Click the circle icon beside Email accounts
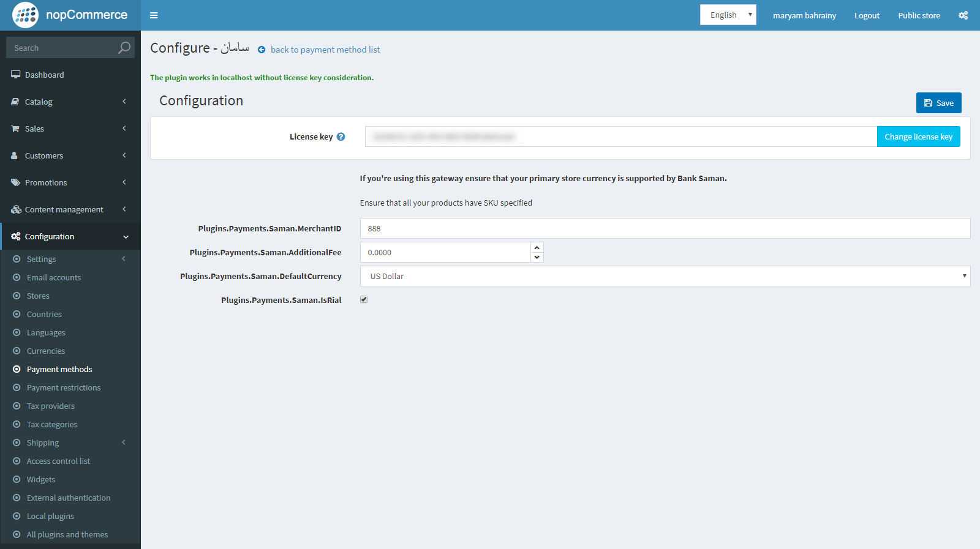Viewport: 980px width, 549px height. coord(17,277)
